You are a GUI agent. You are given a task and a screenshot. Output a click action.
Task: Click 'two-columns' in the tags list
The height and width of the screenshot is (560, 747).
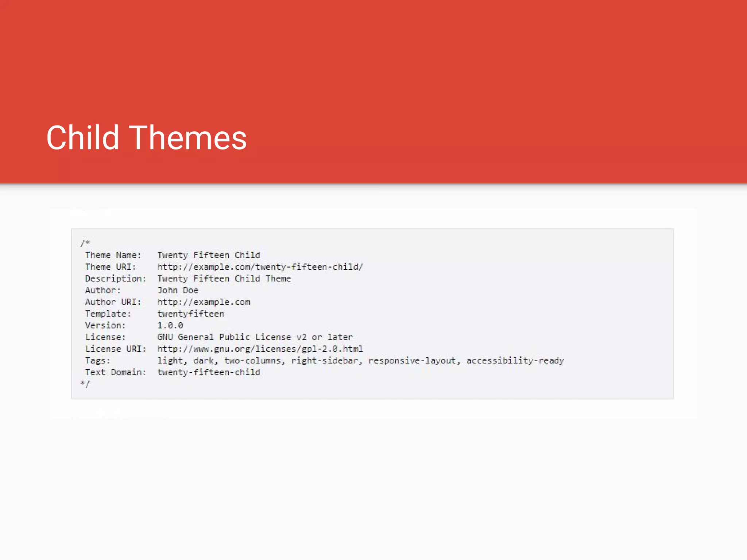click(x=252, y=361)
